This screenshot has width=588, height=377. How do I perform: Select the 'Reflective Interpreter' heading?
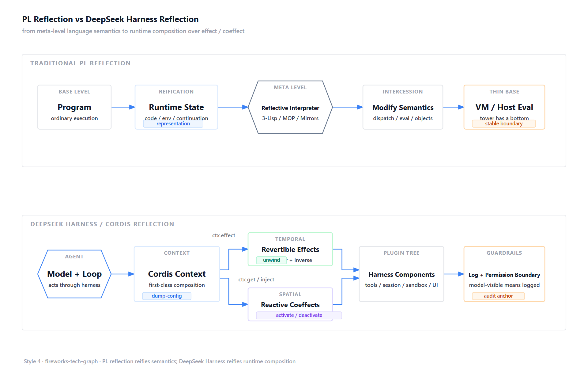(x=290, y=108)
